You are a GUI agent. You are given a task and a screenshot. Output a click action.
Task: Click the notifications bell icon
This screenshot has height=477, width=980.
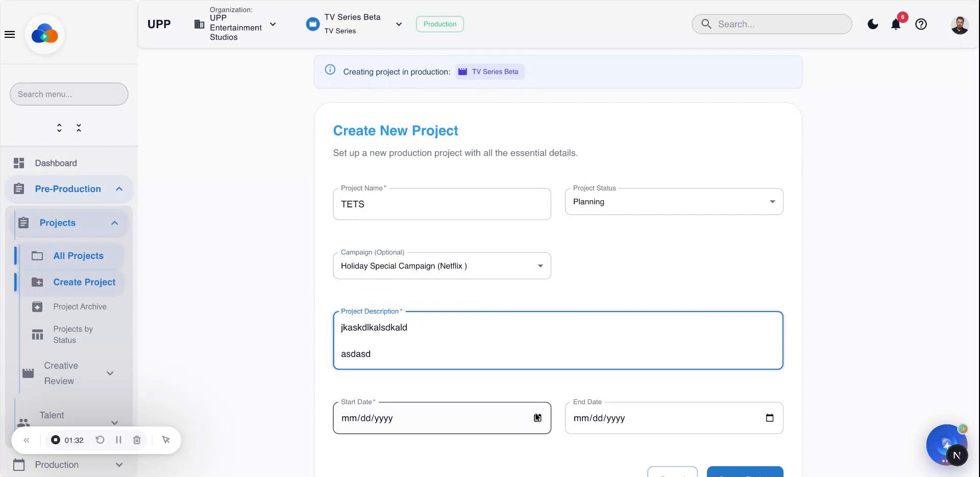point(895,24)
